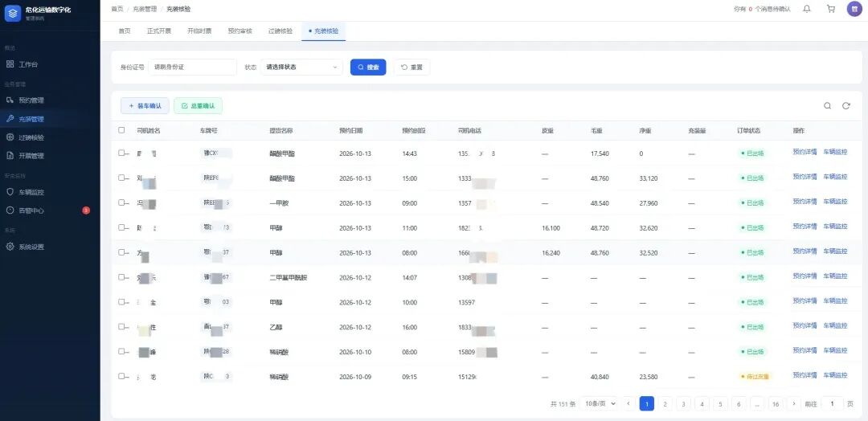The image size is (868, 421).
Task: Check the 一甲胺 row checkbox
Action: click(121, 202)
